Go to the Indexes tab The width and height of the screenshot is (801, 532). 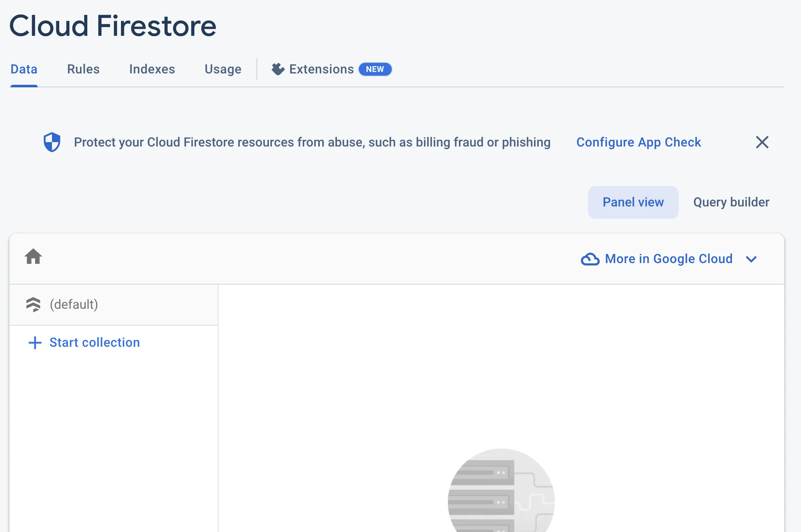(152, 69)
